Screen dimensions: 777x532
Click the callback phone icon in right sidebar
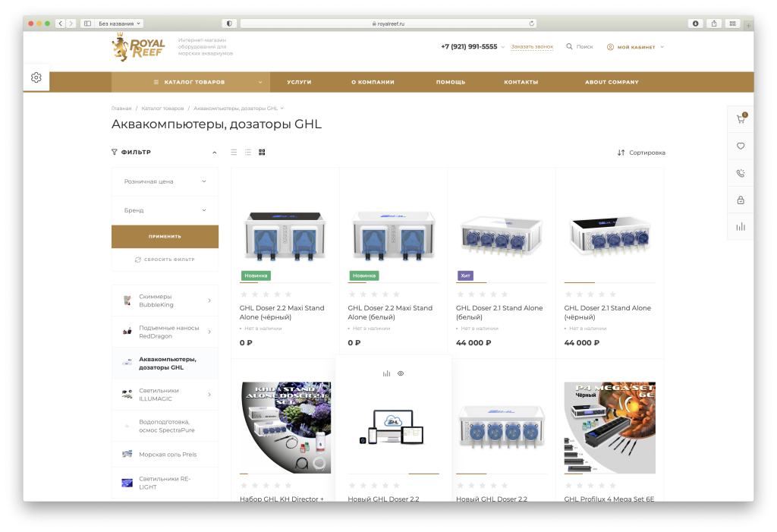pos(741,173)
